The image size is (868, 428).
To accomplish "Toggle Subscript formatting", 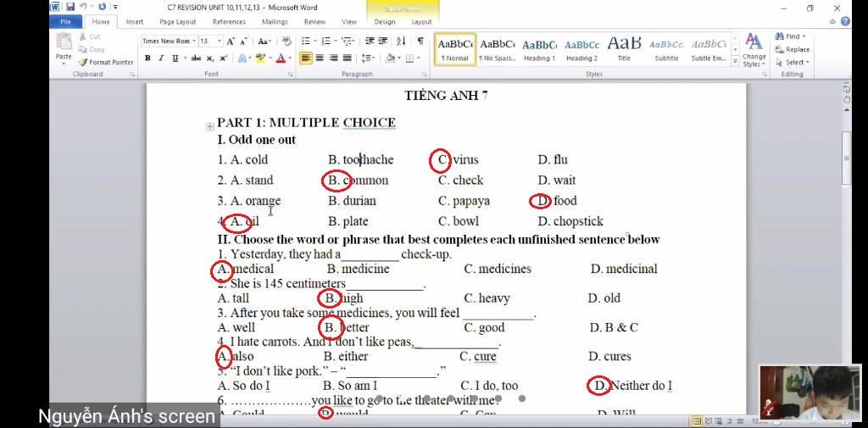I will 210,58.
